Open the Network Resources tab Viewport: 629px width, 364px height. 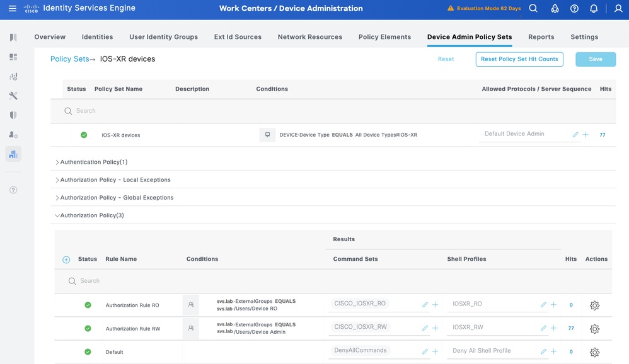tap(309, 37)
